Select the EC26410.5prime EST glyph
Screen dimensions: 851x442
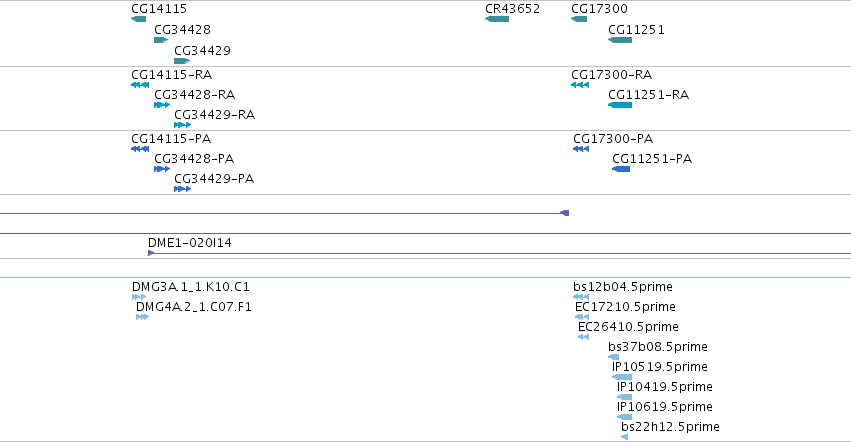point(583,337)
